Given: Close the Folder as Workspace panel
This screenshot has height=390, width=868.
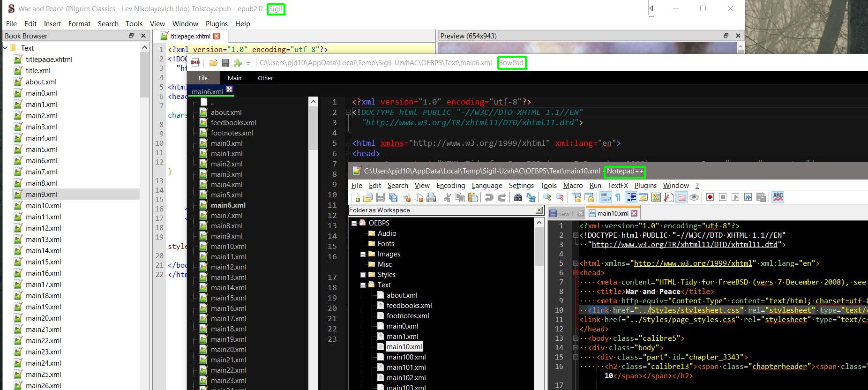Looking at the screenshot, I should tap(539, 210).
